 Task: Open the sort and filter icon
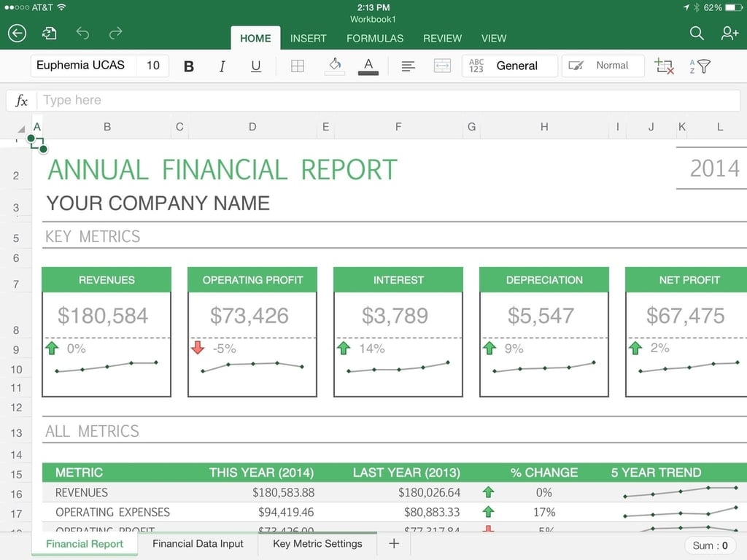coord(700,66)
